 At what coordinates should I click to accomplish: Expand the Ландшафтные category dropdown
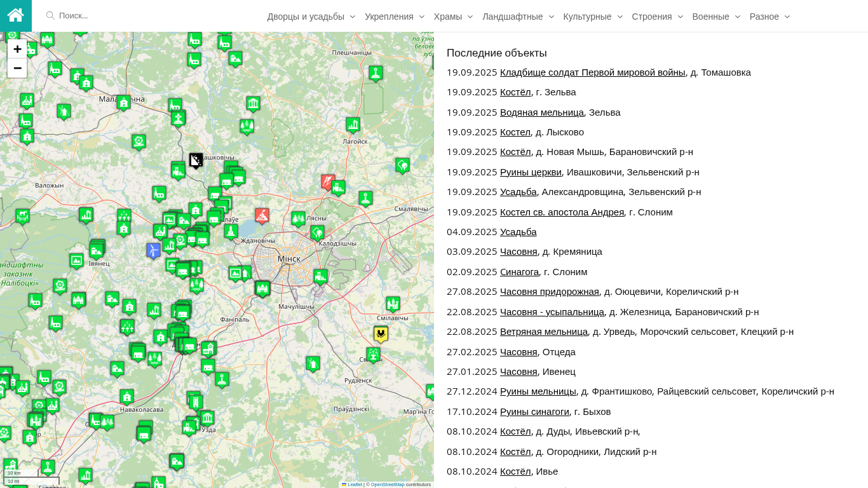coord(518,17)
